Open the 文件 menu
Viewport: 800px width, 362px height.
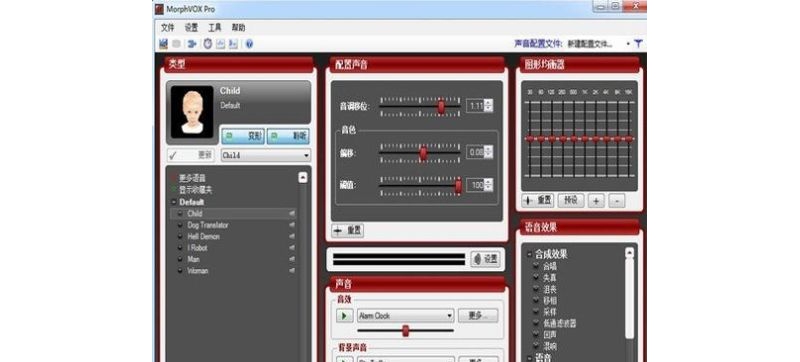[x=168, y=28]
